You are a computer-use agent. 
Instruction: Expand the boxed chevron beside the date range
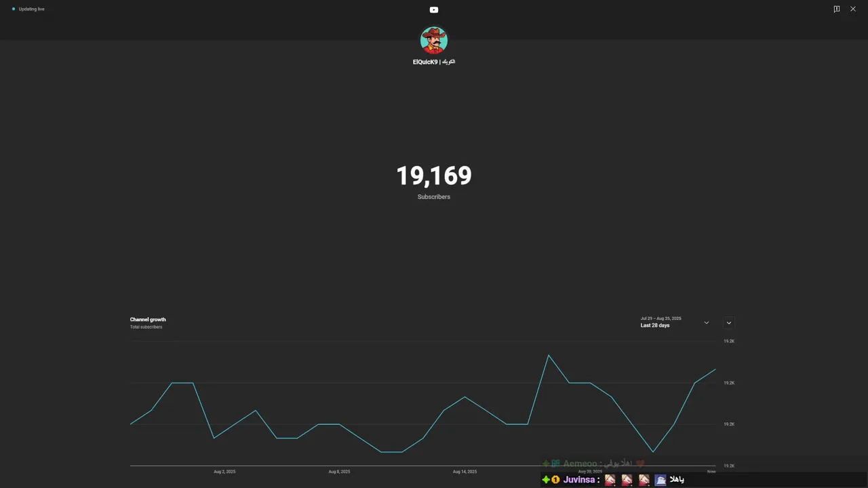(729, 323)
